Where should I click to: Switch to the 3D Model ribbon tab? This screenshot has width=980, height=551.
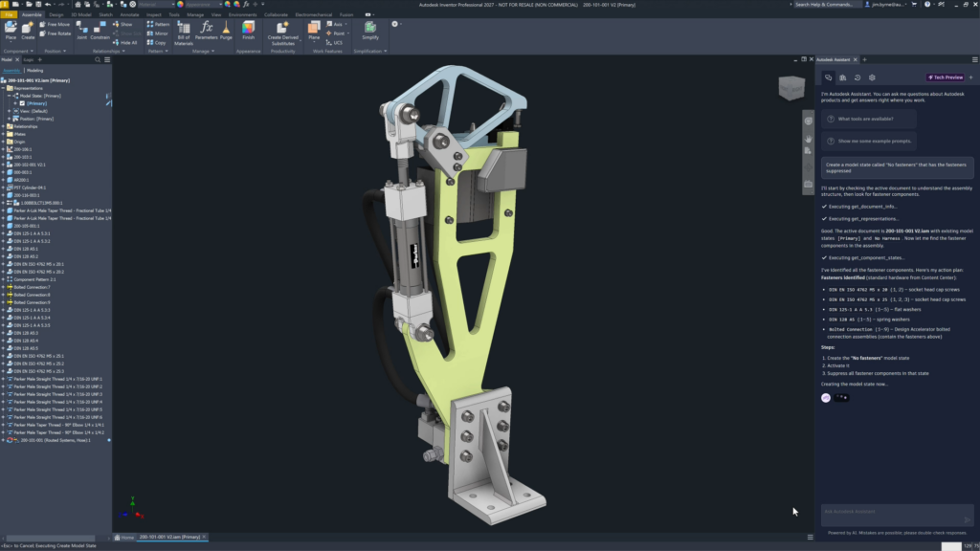tap(80, 14)
